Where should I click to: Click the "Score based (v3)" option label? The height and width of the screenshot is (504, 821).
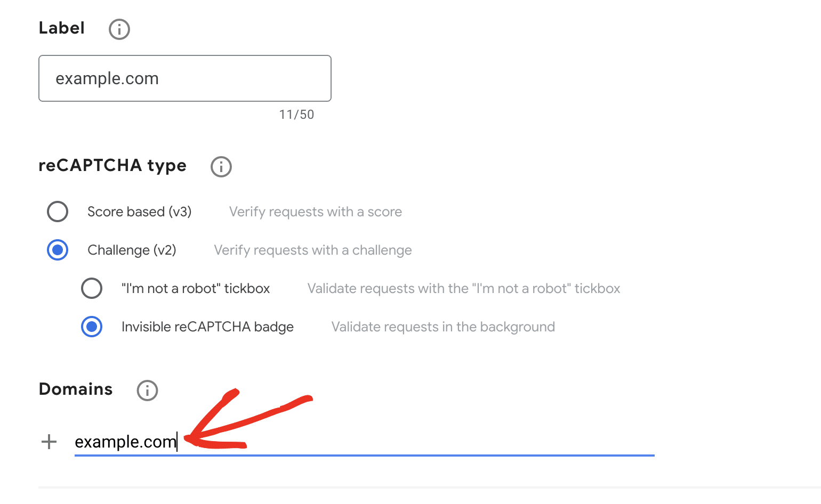[x=140, y=212]
